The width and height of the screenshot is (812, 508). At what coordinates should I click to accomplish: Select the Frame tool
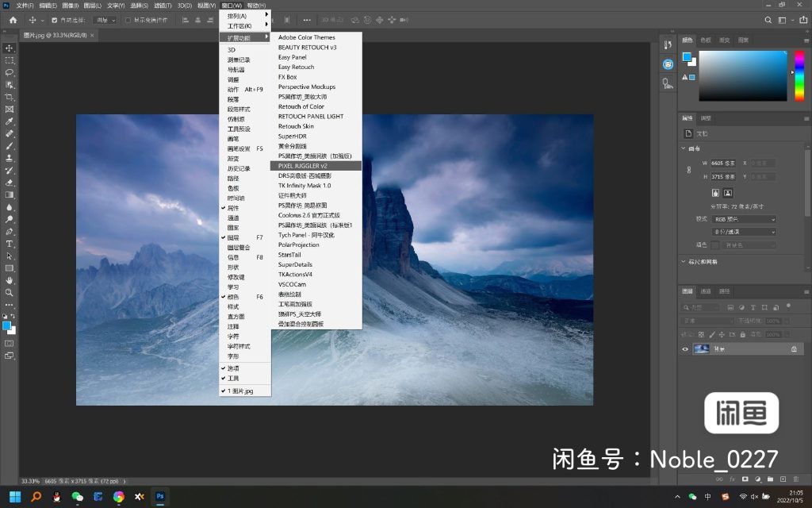click(10, 110)
